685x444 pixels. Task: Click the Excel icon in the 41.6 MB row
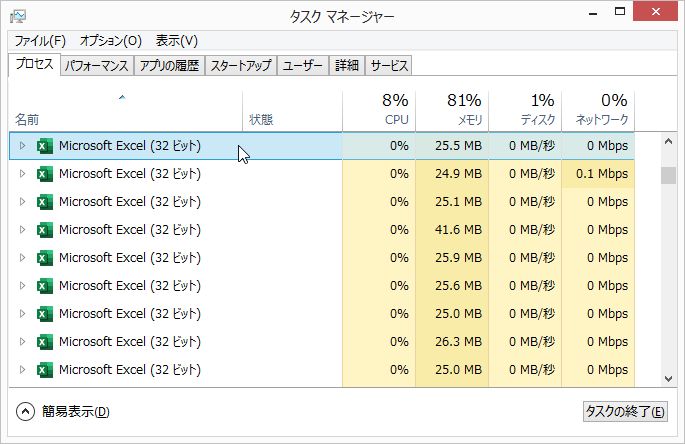pyautogui.click(x=45, y=230)
